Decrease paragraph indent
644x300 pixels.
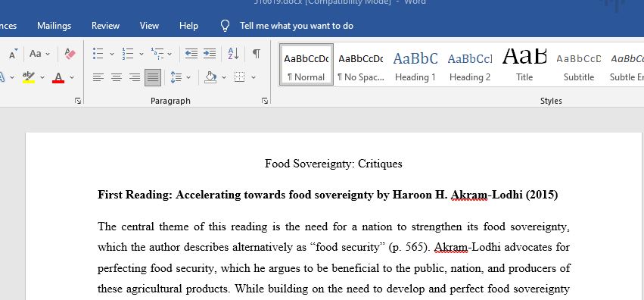coord(191,54)
